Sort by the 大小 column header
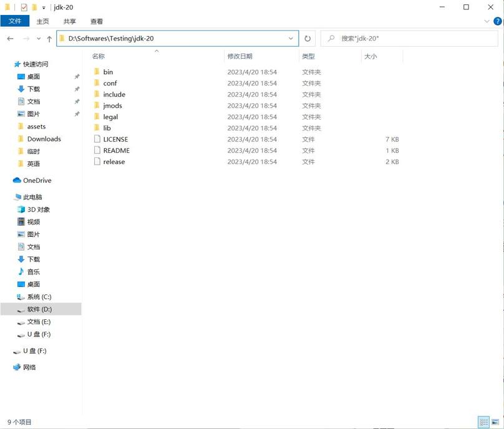 pyautogui.click(x=371, y=56)
